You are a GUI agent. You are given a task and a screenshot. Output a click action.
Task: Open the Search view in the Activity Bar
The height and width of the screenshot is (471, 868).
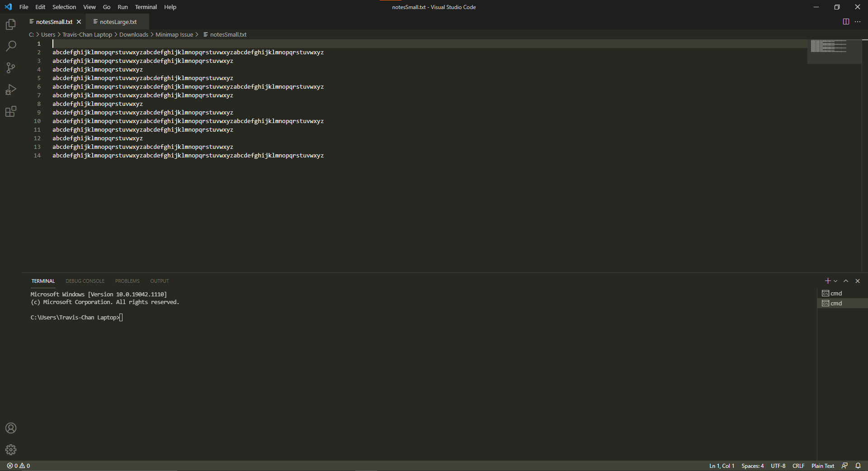coord(11,46)
